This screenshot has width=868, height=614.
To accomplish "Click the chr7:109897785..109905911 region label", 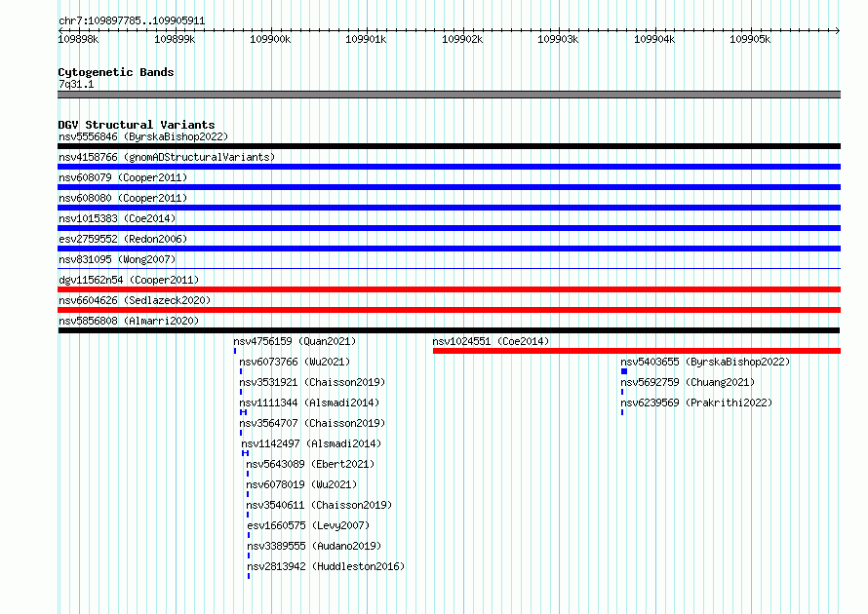I will (132, 21).
